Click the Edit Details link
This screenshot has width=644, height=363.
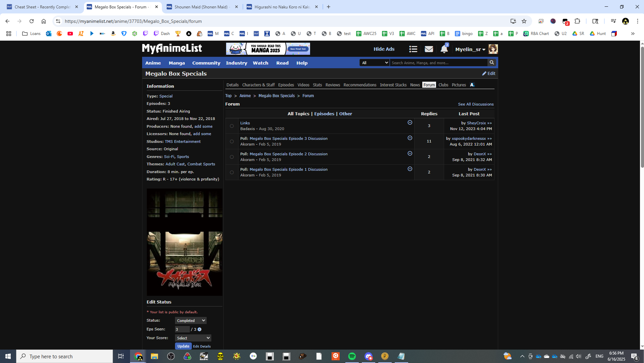(202, 347)
